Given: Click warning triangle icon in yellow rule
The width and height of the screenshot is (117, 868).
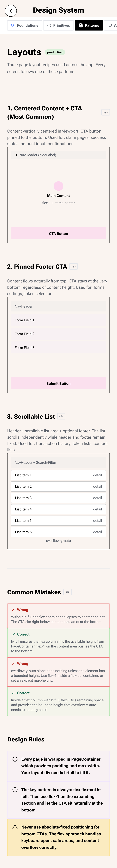Looking at the screenshot, I should [15, 827].
